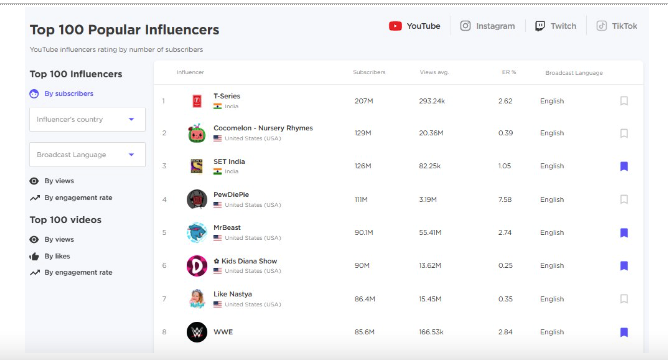Remove bookmark from WWE row
Viewport: 668px width, 360px height.
coord(624,332)
